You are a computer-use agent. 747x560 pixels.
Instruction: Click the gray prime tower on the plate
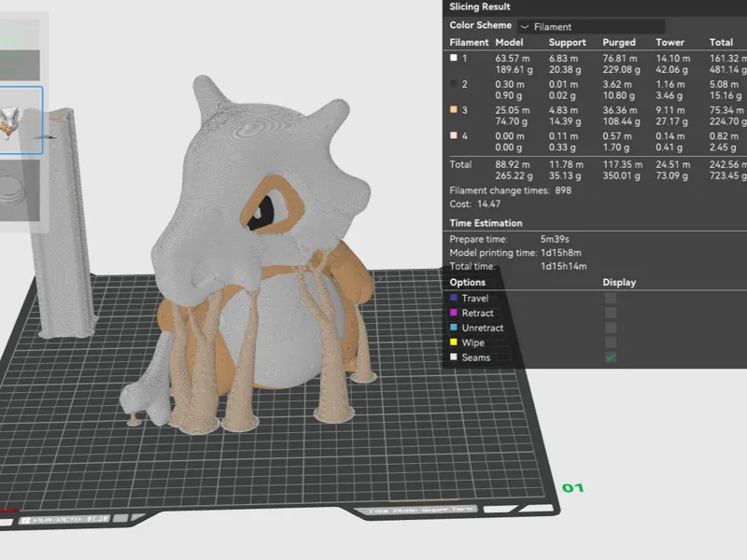click(60, 224)
